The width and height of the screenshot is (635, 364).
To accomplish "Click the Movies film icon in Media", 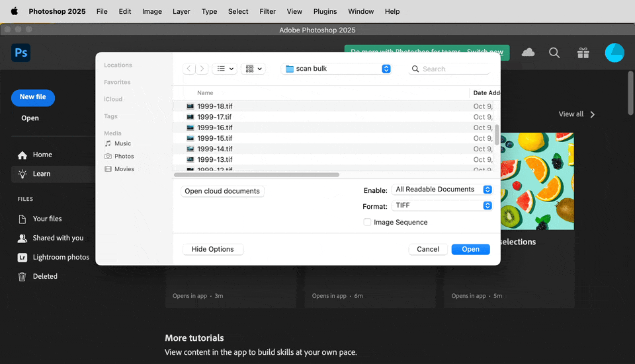I will coord(108,169).
